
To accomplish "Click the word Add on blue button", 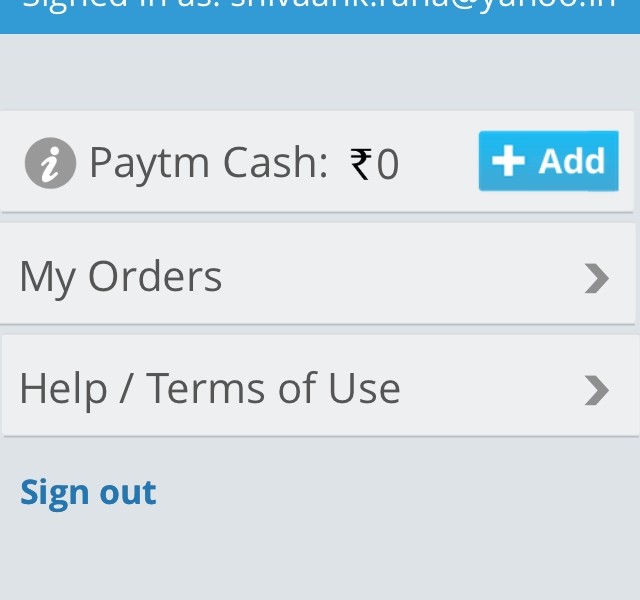I will click(x=571, y=161).
